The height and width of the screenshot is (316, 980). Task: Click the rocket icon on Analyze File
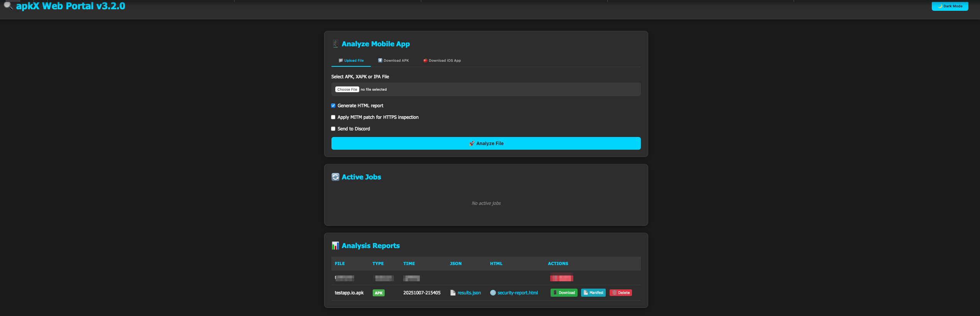coord(471,144)
